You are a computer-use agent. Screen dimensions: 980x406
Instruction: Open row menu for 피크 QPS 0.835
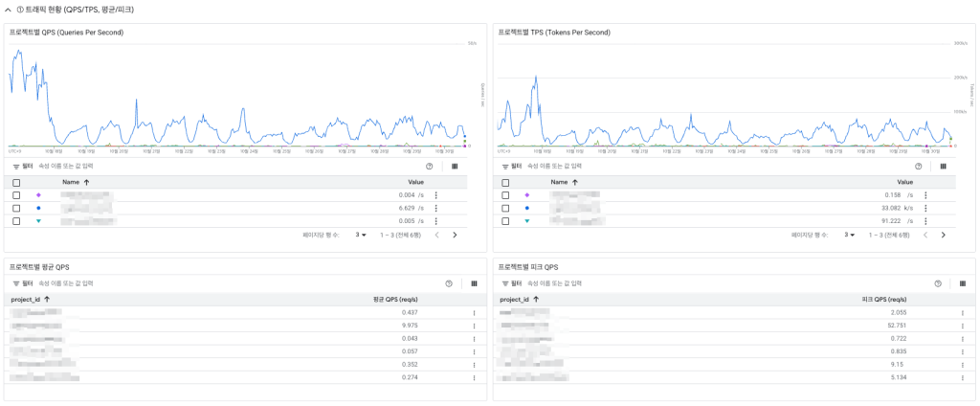pyautogui.click(x=963, y=351)
